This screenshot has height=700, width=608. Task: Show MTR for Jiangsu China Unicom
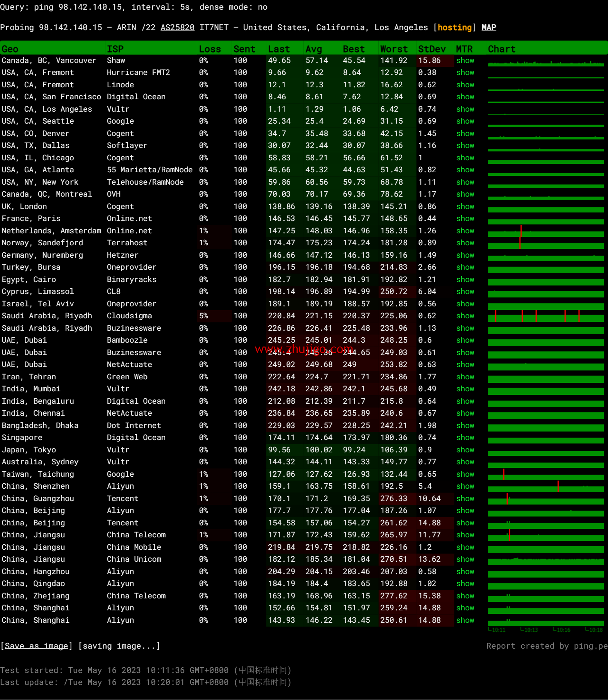pyautogui.click(x=465, y=559)
